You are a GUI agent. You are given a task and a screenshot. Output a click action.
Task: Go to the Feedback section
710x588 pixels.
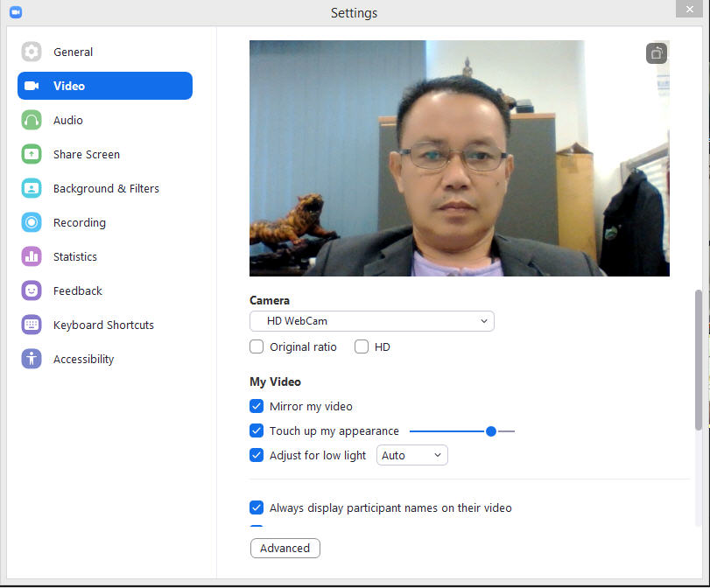coord(77,290)
